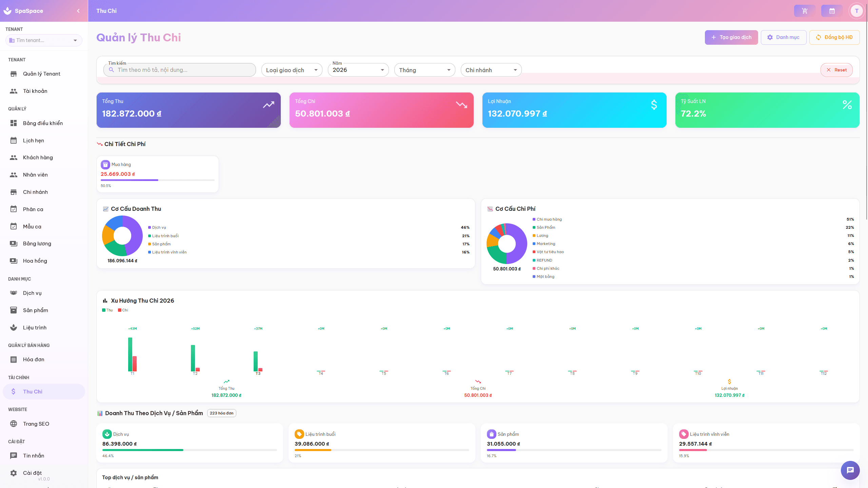
Task: Open Bảng lương in sidebar
Action: (x=37, y=244)
